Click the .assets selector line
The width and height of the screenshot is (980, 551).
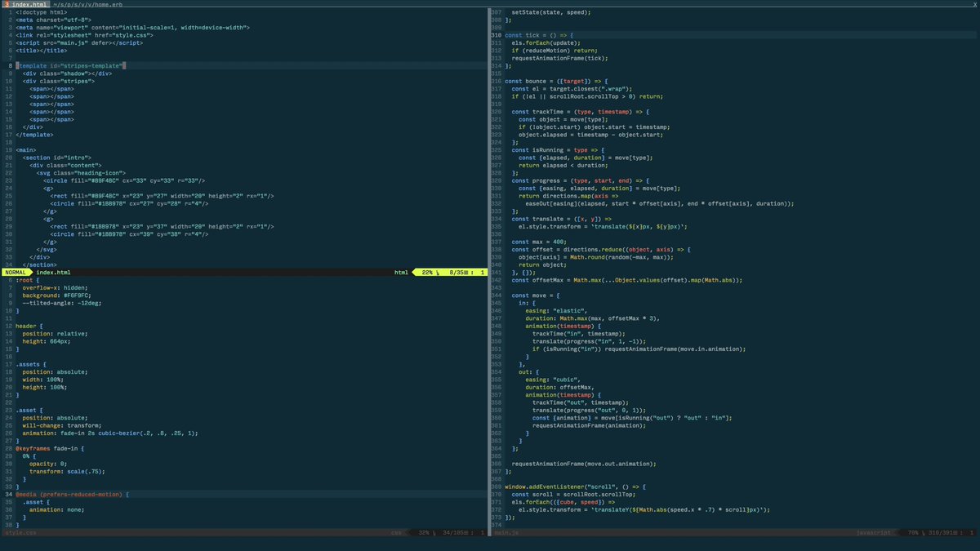point(32,364)
